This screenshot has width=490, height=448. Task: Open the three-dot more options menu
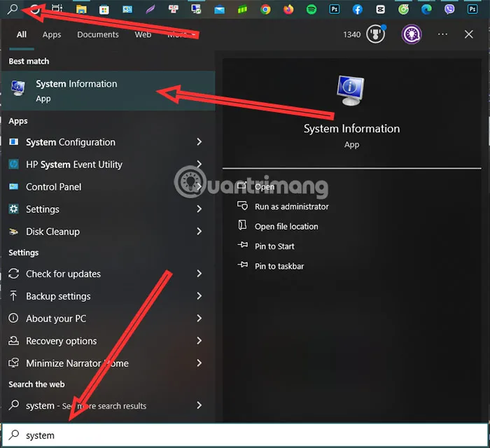click(x=442, y=34)
